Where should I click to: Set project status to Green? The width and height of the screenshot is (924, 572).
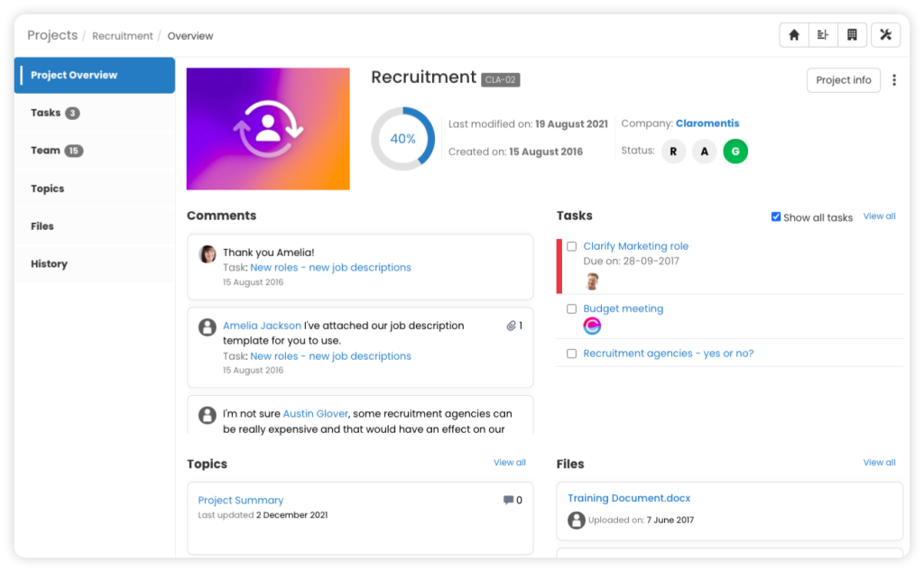[735, 151]
